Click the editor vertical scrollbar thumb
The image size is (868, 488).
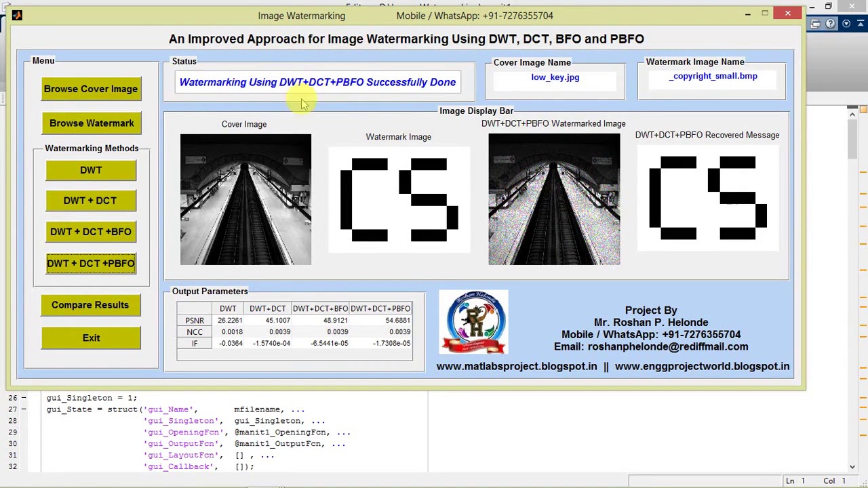tap(852, 139)
